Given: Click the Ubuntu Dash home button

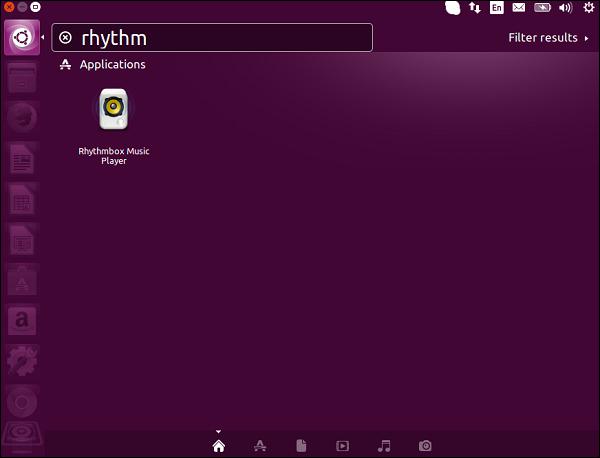Looking at the screenshot, I should click(22, 38).
